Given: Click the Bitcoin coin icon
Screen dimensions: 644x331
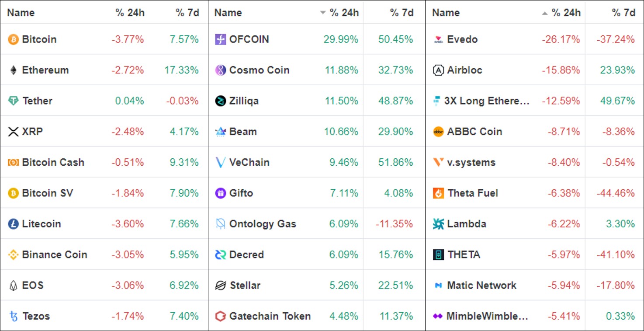Looking at the screenshot, I should point(14,39).
